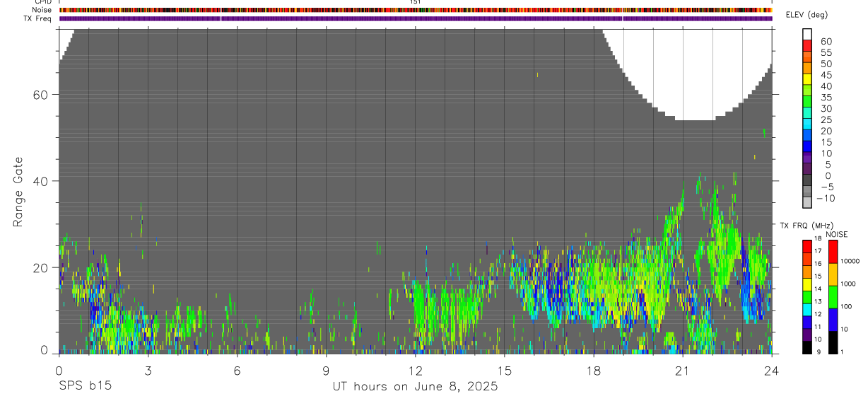Screen dimensions: 868x401
Task: Click the '35' value on the ELEV scale
Action: tap(826, 97)
